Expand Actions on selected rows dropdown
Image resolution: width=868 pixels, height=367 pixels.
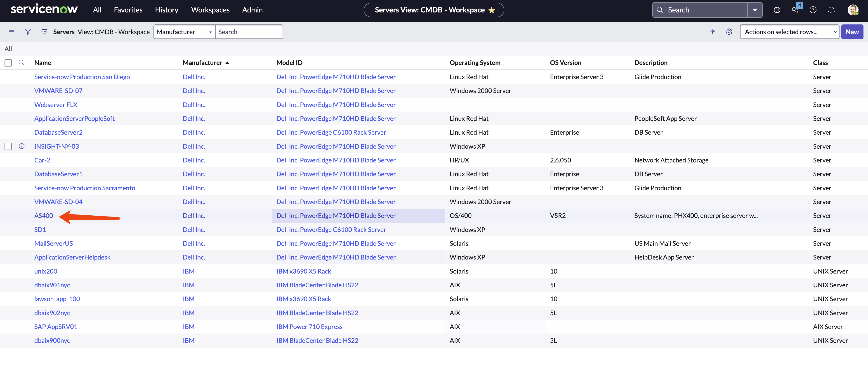click(789, 32)
